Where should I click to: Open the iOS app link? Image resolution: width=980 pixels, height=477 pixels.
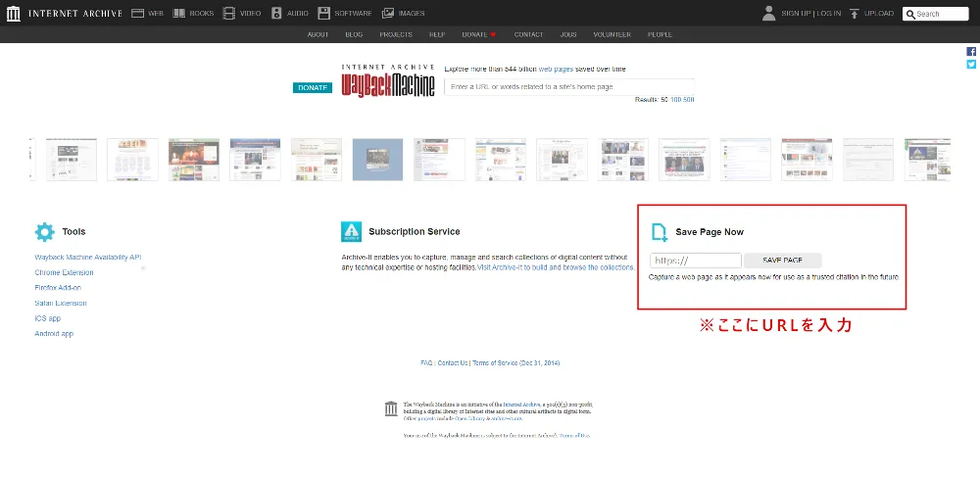pyautogui.click(x=47, y=318)
